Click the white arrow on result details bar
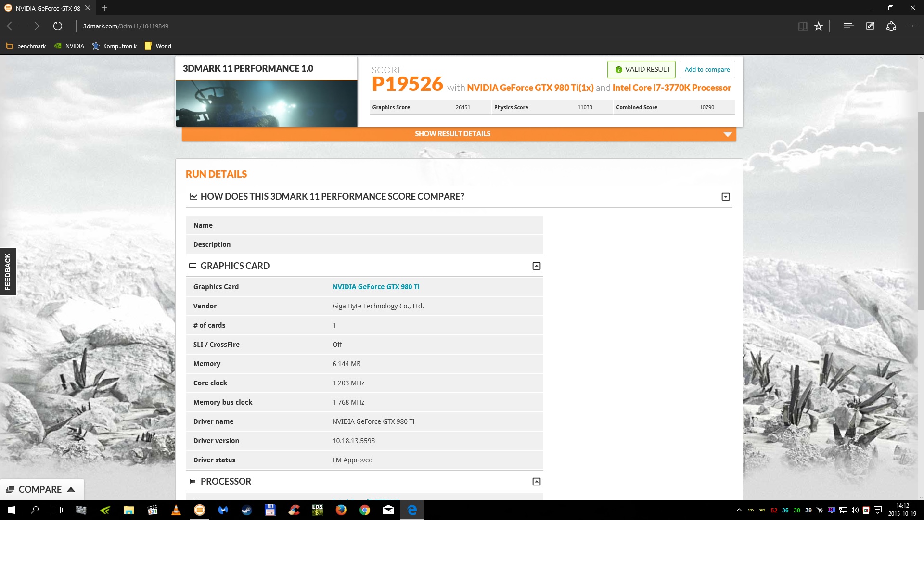Viewport: 924px width, 562px height. click(728, 134)
